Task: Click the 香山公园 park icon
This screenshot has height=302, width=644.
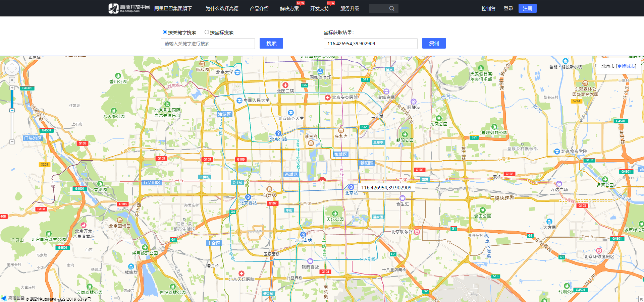Action: (x=118, y=76)
